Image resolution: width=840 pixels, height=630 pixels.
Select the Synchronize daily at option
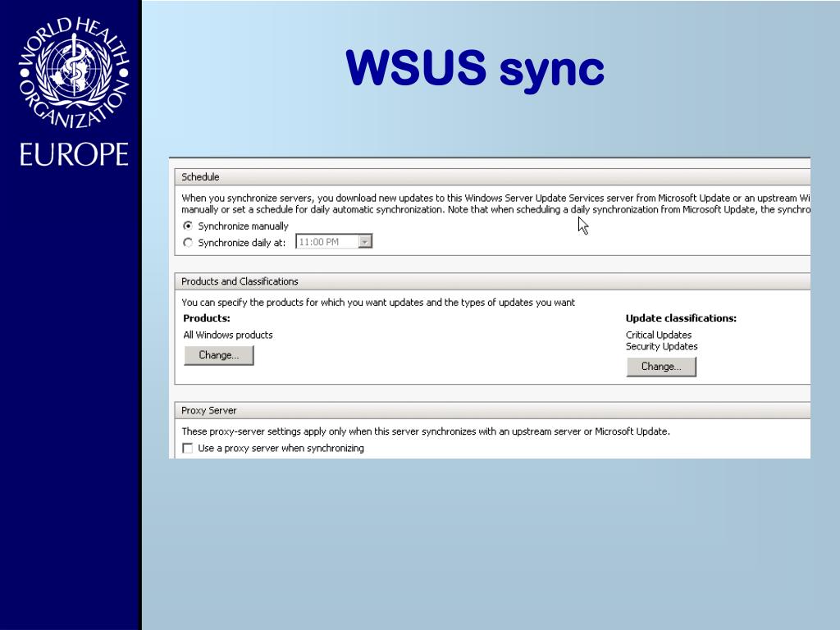188,243
